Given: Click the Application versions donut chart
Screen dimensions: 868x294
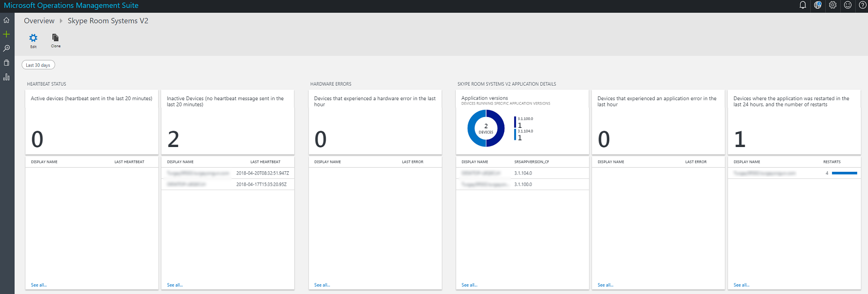Looking at the screenshot, I should point(486,128).
